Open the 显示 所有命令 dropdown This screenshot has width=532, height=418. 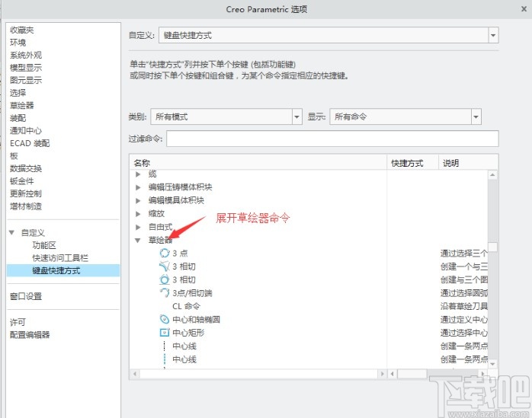[x=476, y=117]
